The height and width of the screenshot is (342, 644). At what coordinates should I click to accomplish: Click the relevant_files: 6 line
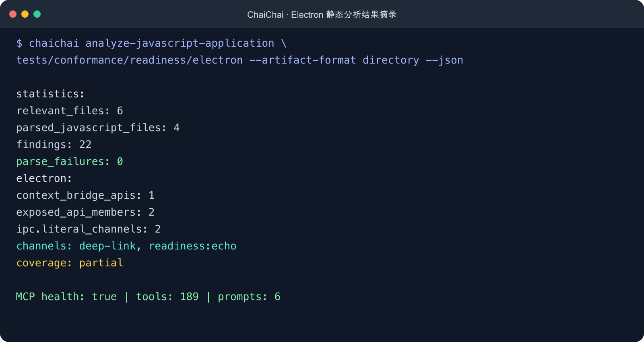(70, 111)
